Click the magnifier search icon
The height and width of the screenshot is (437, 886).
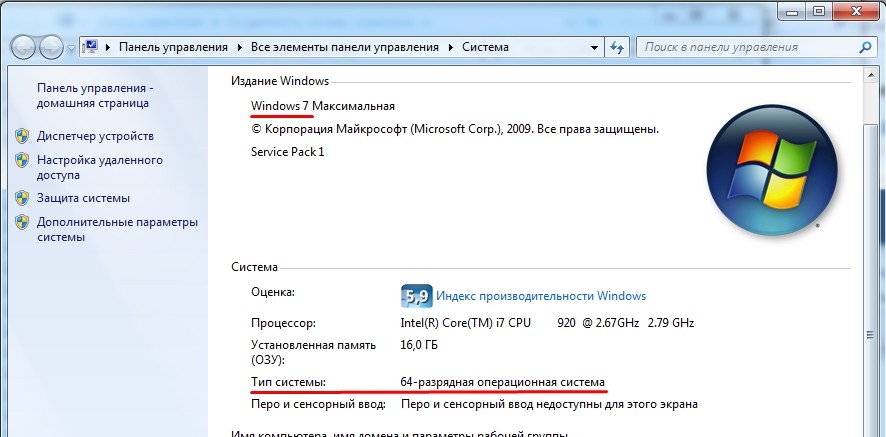865,47
